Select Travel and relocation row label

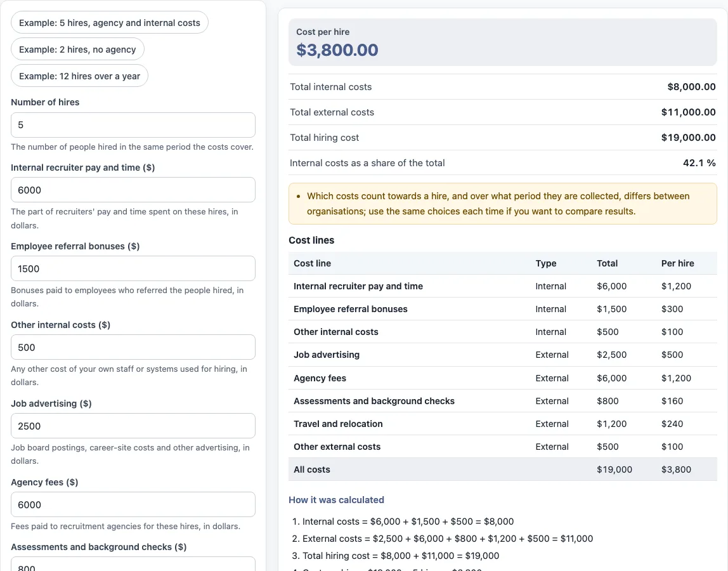[339, 424]
